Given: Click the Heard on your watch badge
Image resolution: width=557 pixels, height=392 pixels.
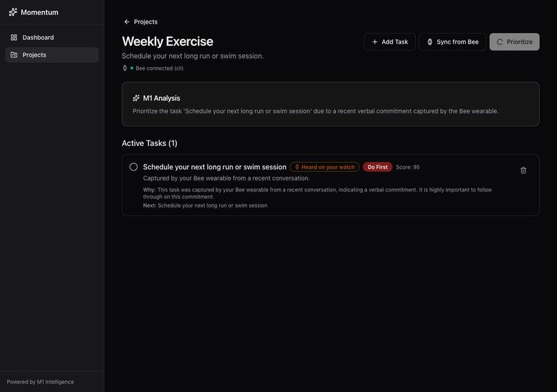Looking at the screenshot, I should (x=324, y=167).
